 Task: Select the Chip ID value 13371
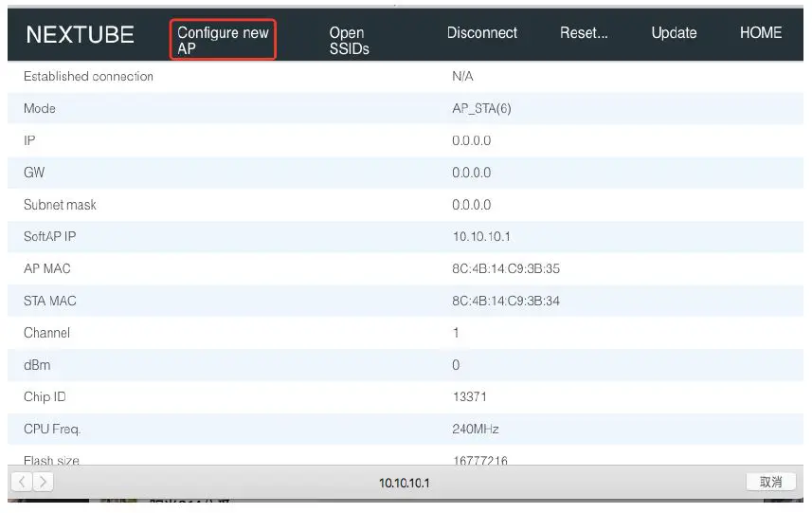469,397
